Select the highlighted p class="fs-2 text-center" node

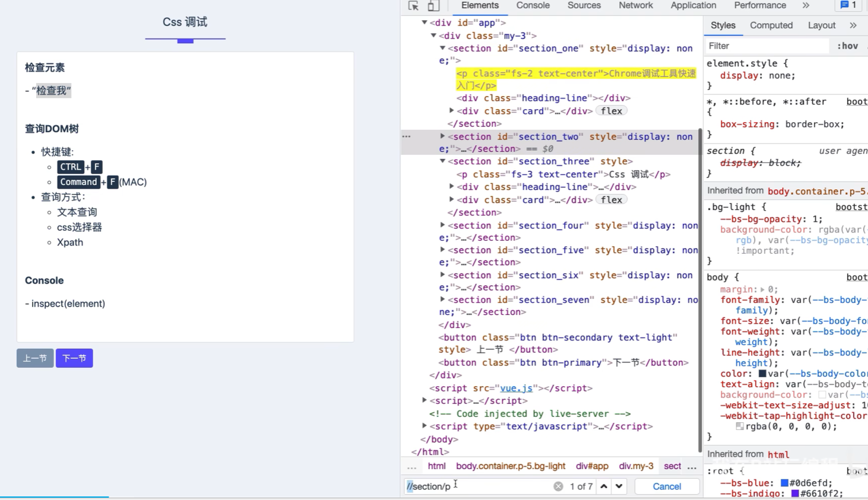(x=576, y=79)
